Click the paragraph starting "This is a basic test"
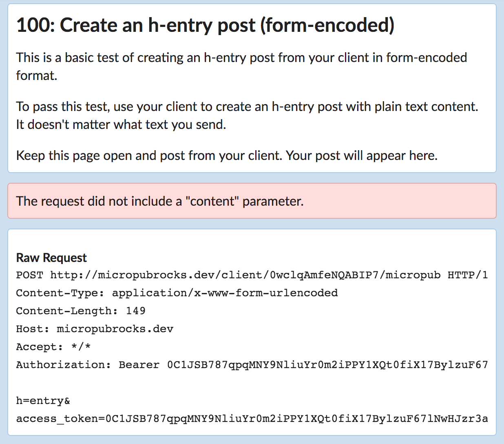Screen dimensions: 504x444 pyautogui.click(x=241, y=67)
